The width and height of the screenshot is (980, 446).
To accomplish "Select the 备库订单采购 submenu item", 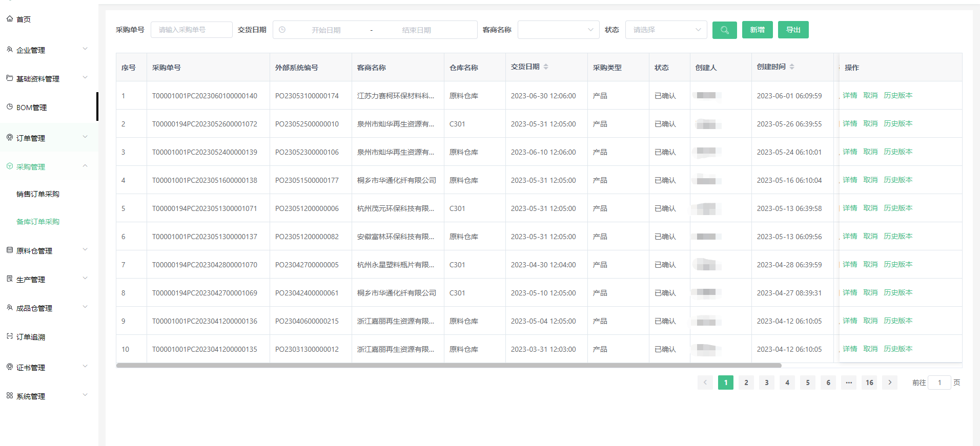I will click(38, 222).
